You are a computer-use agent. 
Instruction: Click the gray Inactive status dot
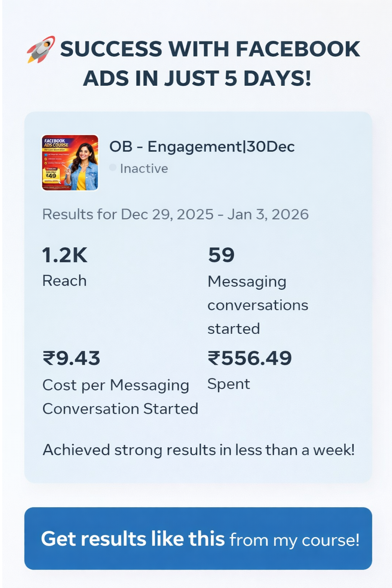(x=113, y=167)
